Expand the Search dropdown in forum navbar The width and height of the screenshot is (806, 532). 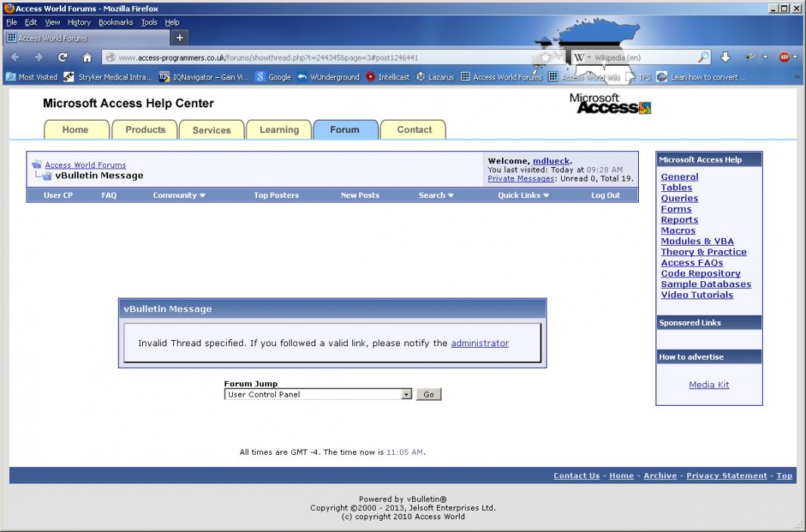coord(436,195)
